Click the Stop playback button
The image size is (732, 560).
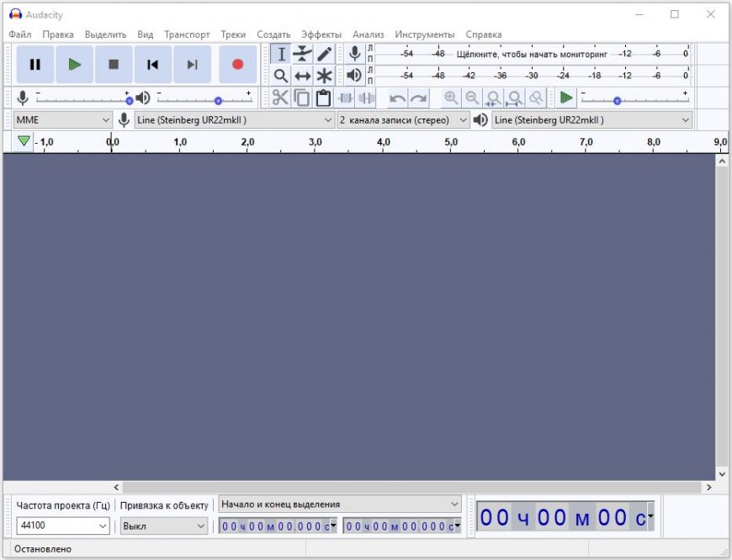[114, 65]
